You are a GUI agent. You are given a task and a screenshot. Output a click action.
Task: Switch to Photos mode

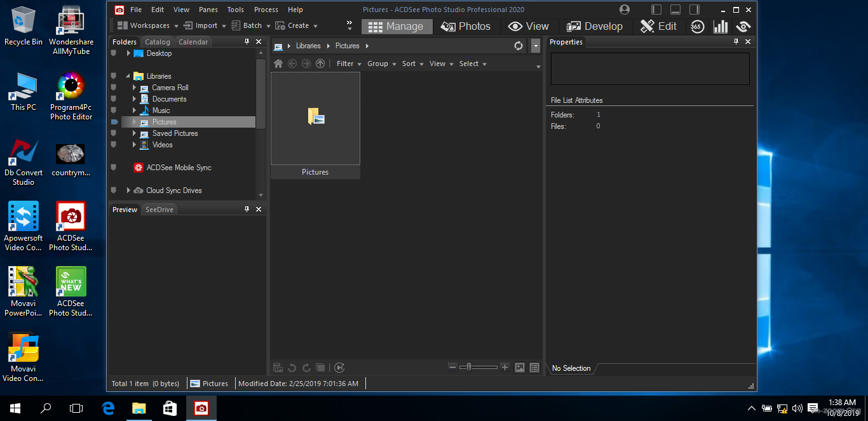466,26
